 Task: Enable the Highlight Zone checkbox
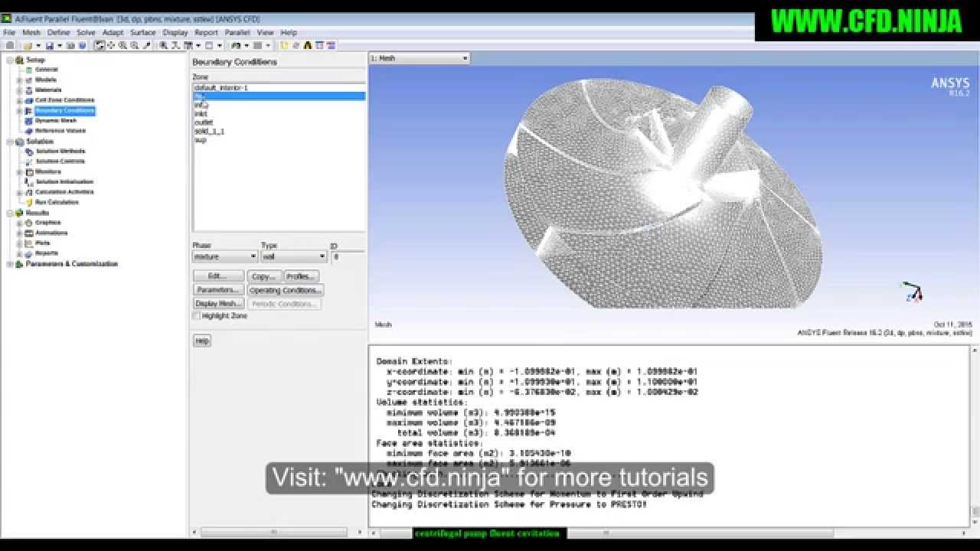click(x=197, y=316)
